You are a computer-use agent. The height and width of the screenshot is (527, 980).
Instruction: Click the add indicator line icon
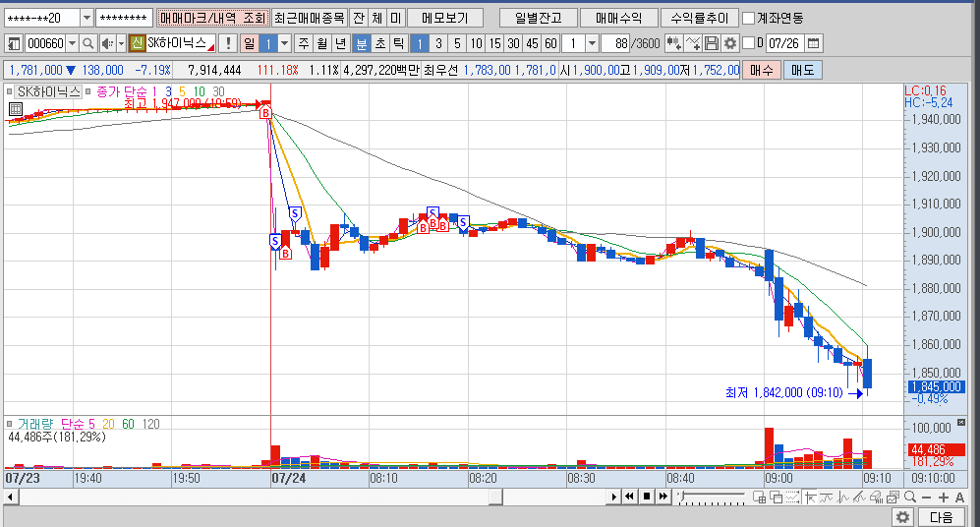pos(693,43)
